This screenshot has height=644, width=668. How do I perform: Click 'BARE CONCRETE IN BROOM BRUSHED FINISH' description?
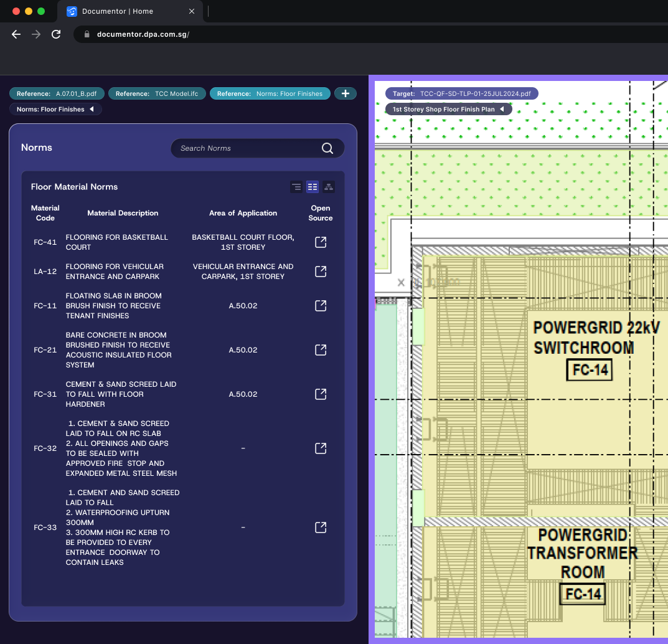point(118,350)
